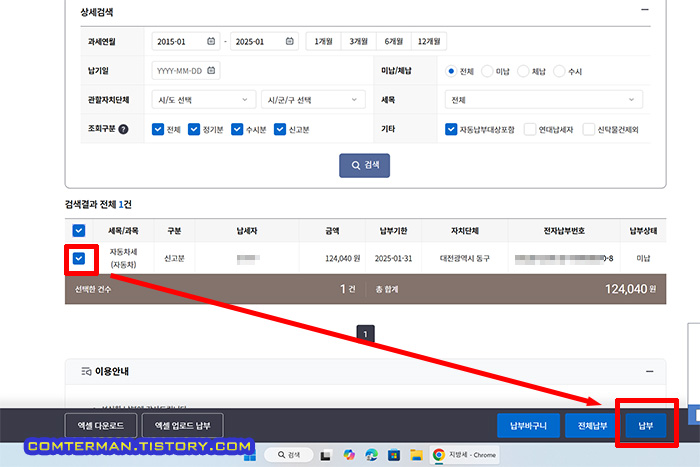Click the 납부바구니 button
700x467 pixels.
tap(528, 425)
